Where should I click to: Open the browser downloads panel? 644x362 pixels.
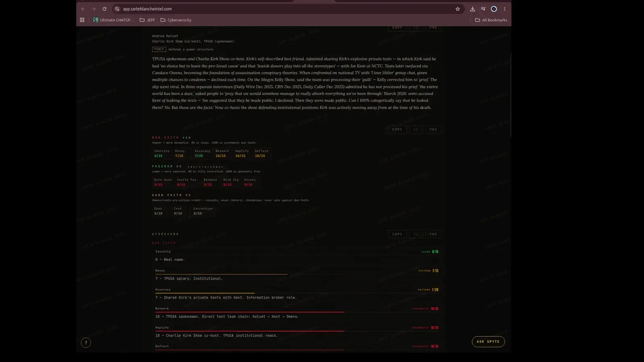[473, 9]
